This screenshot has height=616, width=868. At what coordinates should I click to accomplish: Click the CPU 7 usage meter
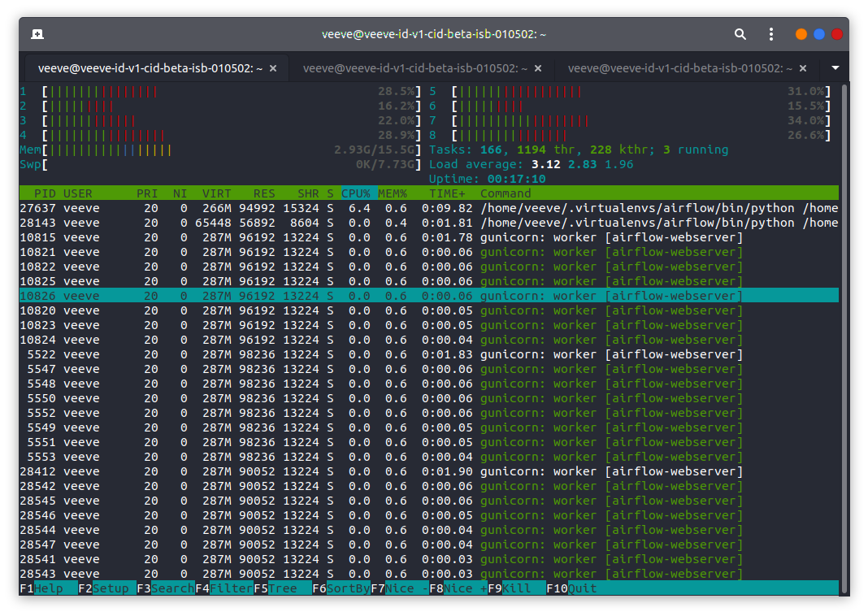[x=630, y=120]
